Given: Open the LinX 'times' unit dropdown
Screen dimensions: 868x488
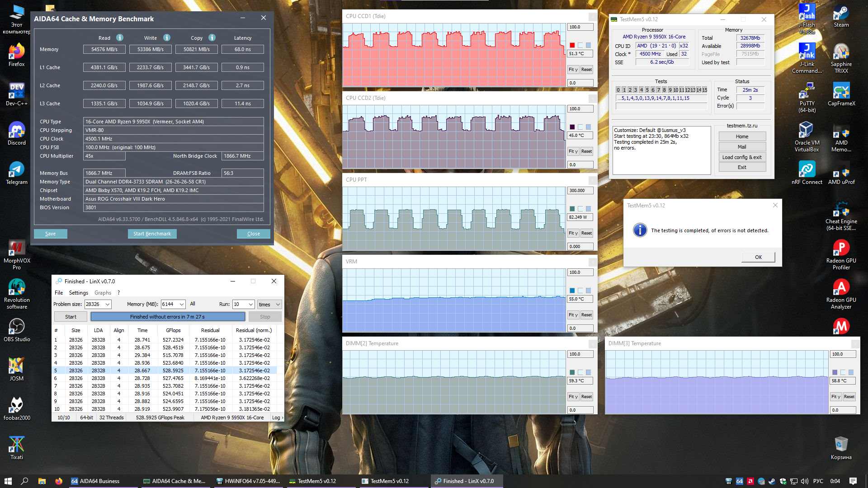Looking at the screenshot, I should [278, 305].
